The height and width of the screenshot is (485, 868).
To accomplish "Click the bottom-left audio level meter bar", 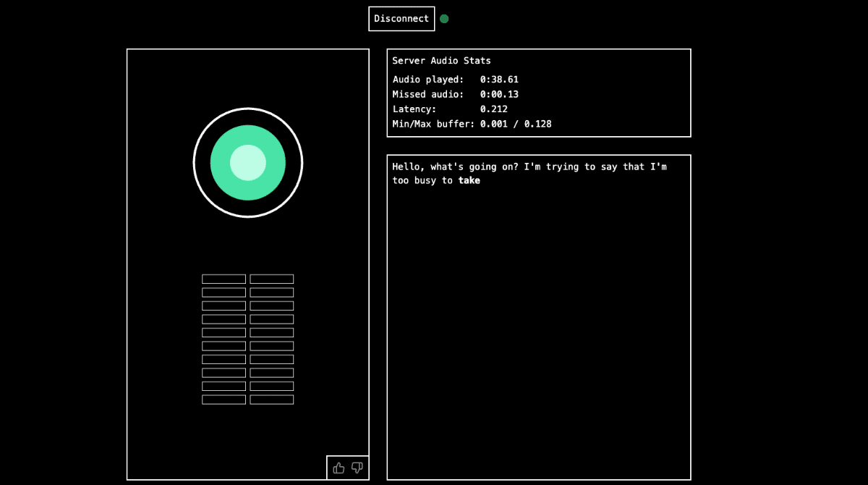I will [x=224, y=400].
